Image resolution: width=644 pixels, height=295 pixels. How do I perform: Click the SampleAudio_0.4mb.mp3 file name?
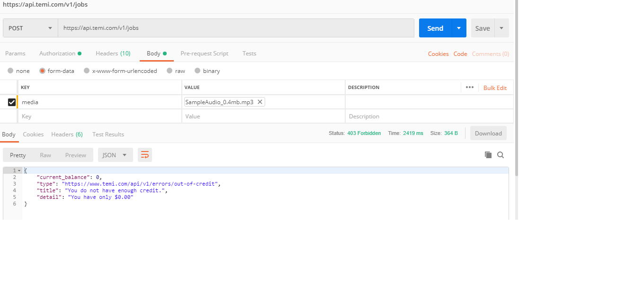[219, 102]
